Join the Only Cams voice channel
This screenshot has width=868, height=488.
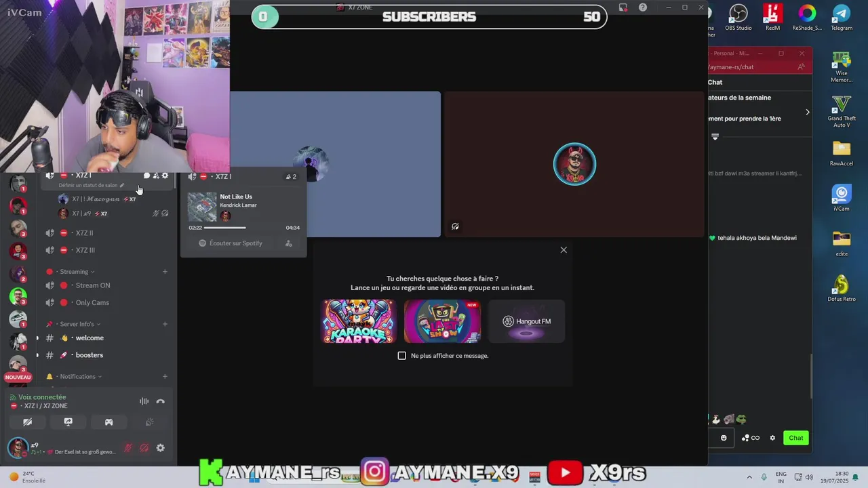pos(106,302)
